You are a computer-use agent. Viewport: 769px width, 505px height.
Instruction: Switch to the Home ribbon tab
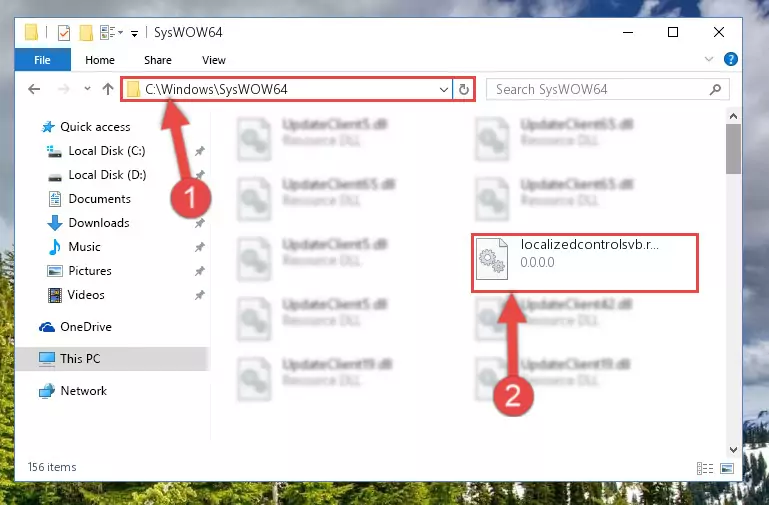click(x=100, y=60)
